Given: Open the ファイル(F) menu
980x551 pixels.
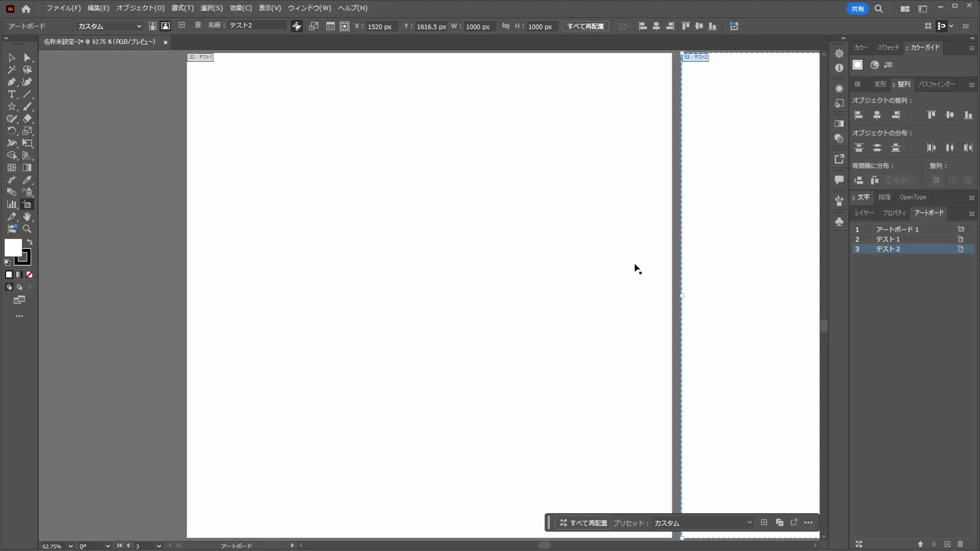Looking at the screenshot, I should pyautogui.click(x=63, y=8).
